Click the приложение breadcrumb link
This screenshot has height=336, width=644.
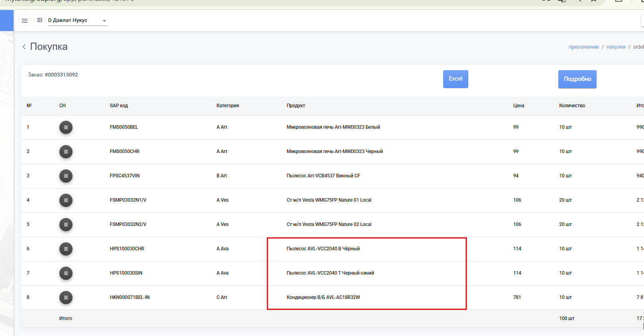click(x=583, y=47)
